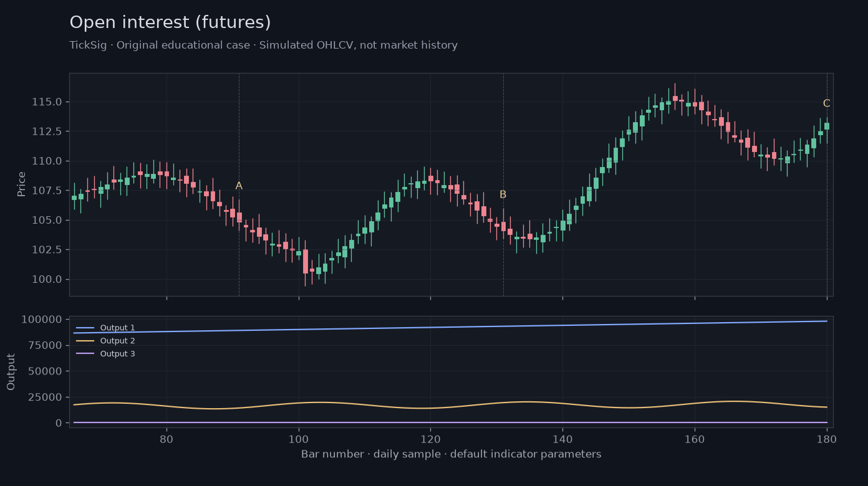This screenshot has height=486, width=868.
Task: Click the bar number 140 tick label
Action: [562, 439]
